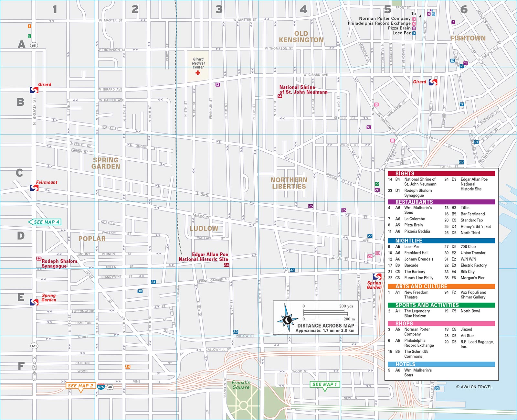Click orange marker 34 near Vine St
This screenshot has width=517, height=420.
(x=128, y=367)
